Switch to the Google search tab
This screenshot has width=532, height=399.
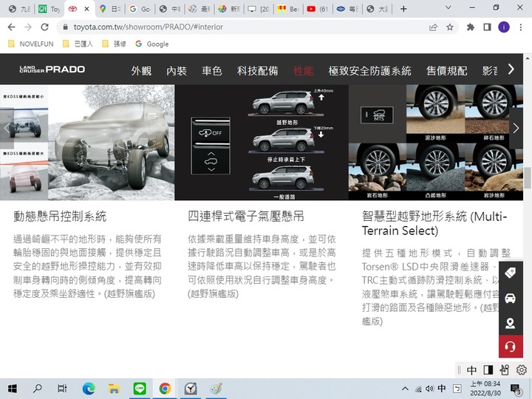click(140, 9)
